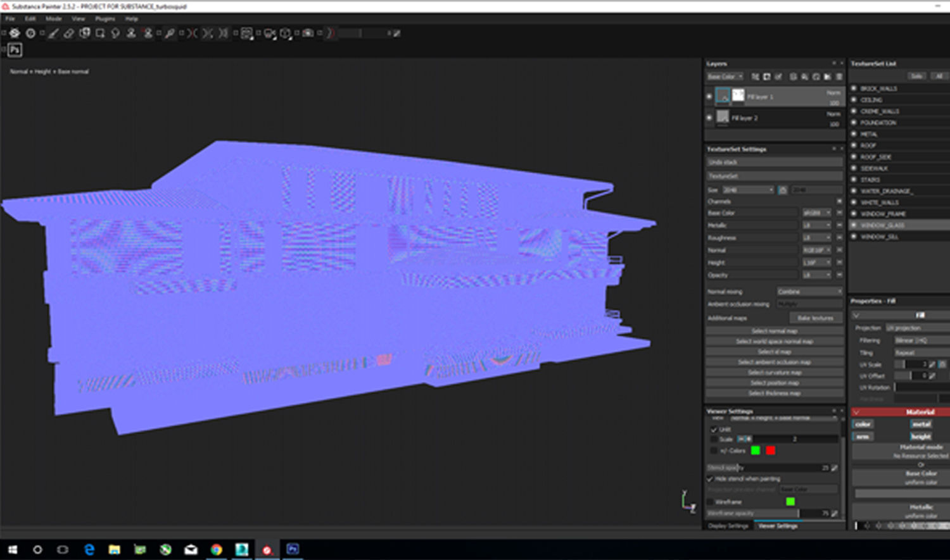Open the Opacity channel format dropdown
This screenshot has height=560, width=950.
tap(816, 275)
